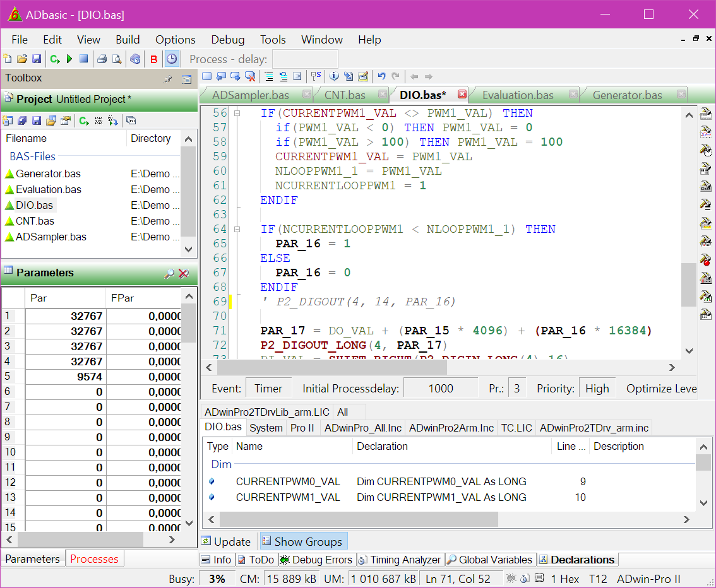
Task: Create a new project in the Project toolbar
Action: pos(8,121)
